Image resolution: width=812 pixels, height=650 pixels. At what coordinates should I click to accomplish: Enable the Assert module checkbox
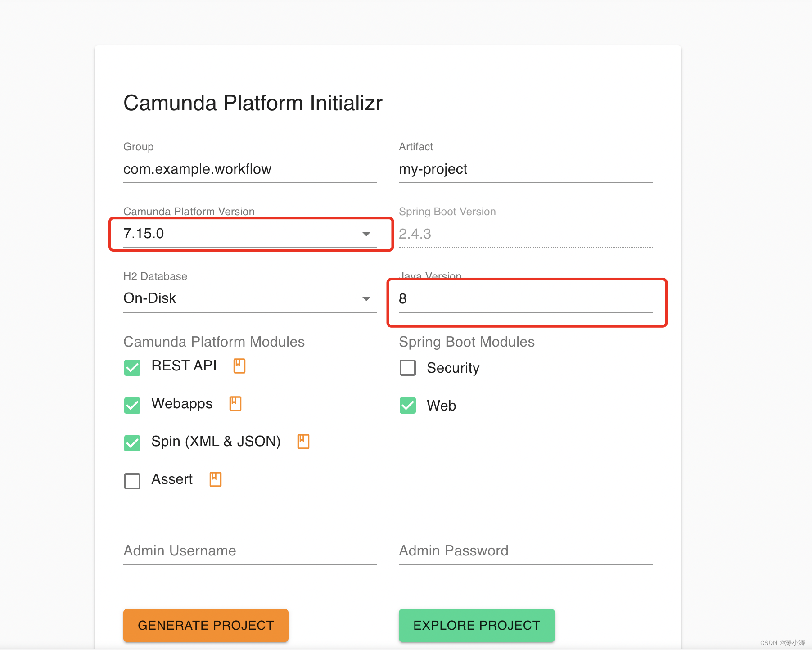(x=132, y=481)
